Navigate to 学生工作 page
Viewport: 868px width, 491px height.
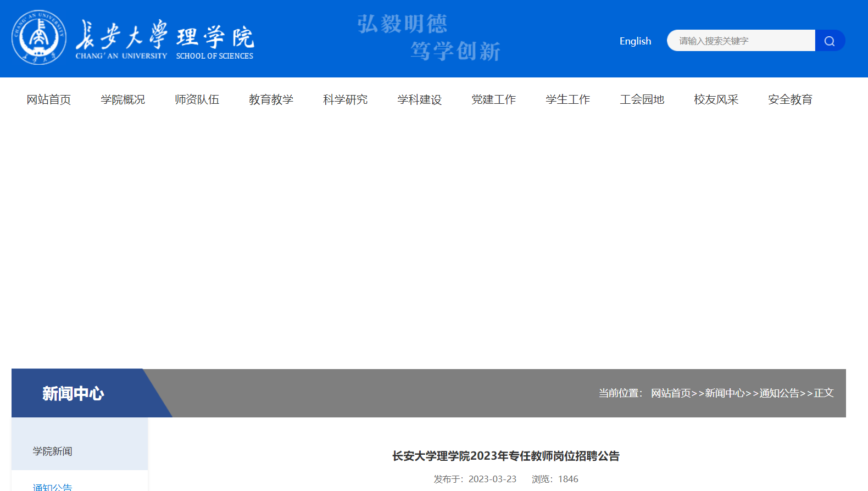click(x=568, y=99)
